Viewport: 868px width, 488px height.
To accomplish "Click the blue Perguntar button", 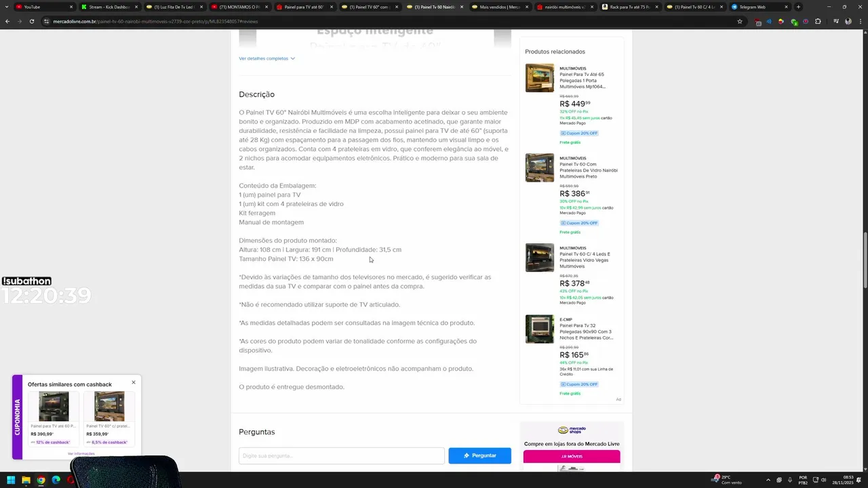I will pyautogui.click(x=479, y=455).
